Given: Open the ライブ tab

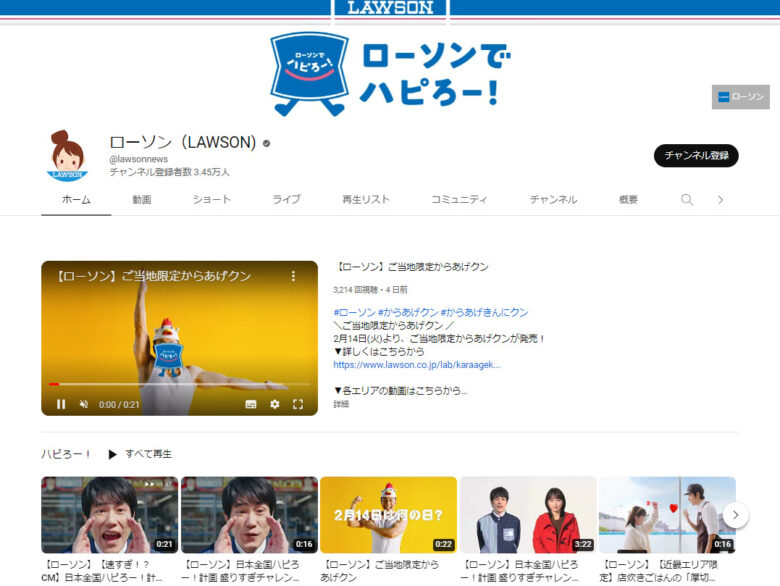Looking at the screenshot, I should [287, 200].
